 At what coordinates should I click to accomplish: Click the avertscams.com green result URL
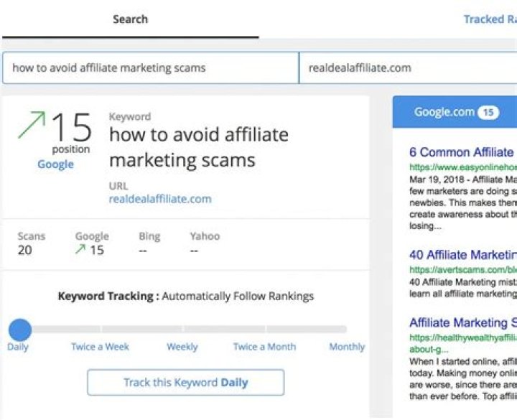pyautogui.click(x=462, y=270)
